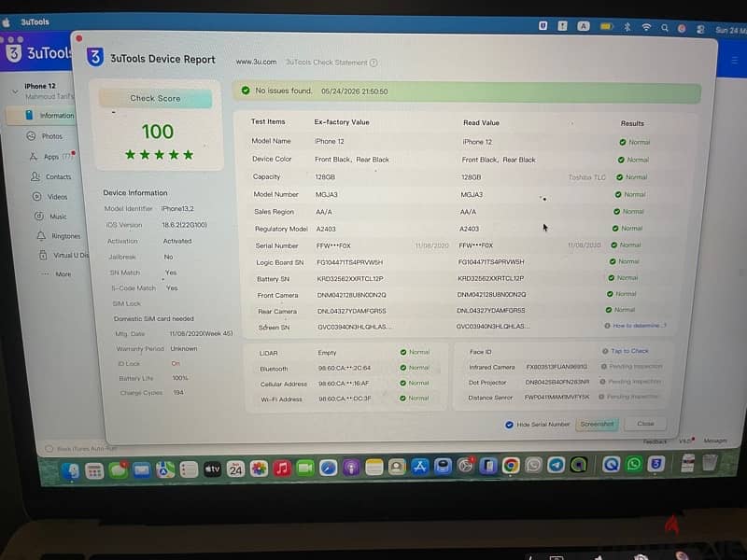Click the Feedback link in main window

click(655, 441)
